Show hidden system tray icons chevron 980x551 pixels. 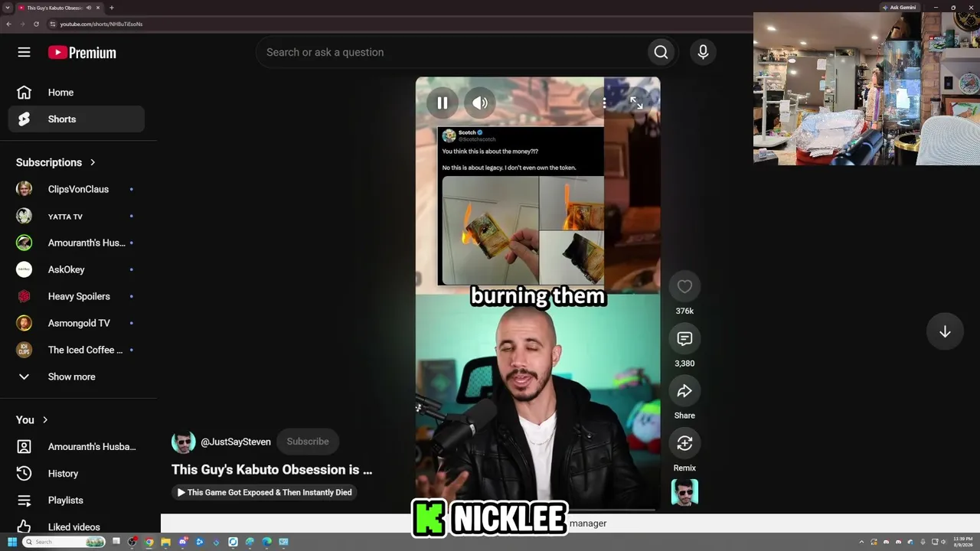coord(861,542)
